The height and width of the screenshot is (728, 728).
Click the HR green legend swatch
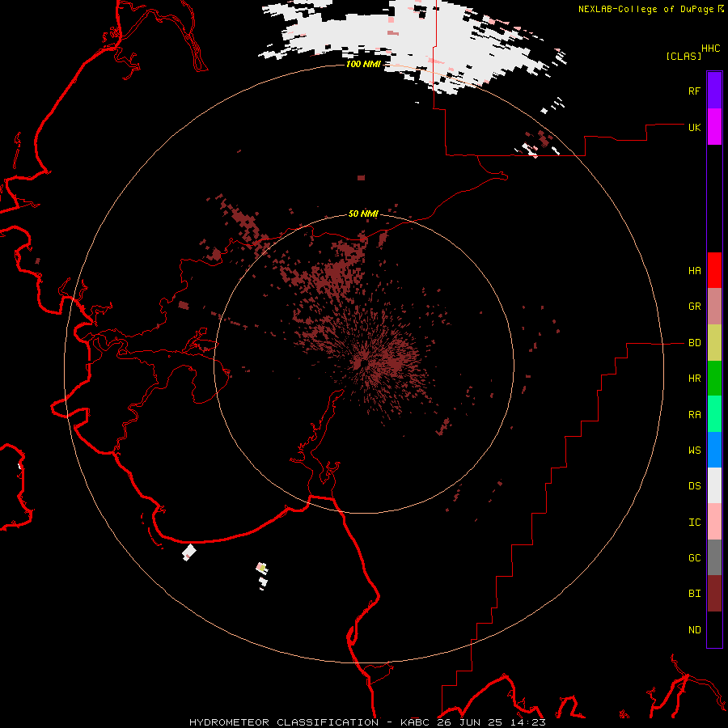tap(714, 379)
